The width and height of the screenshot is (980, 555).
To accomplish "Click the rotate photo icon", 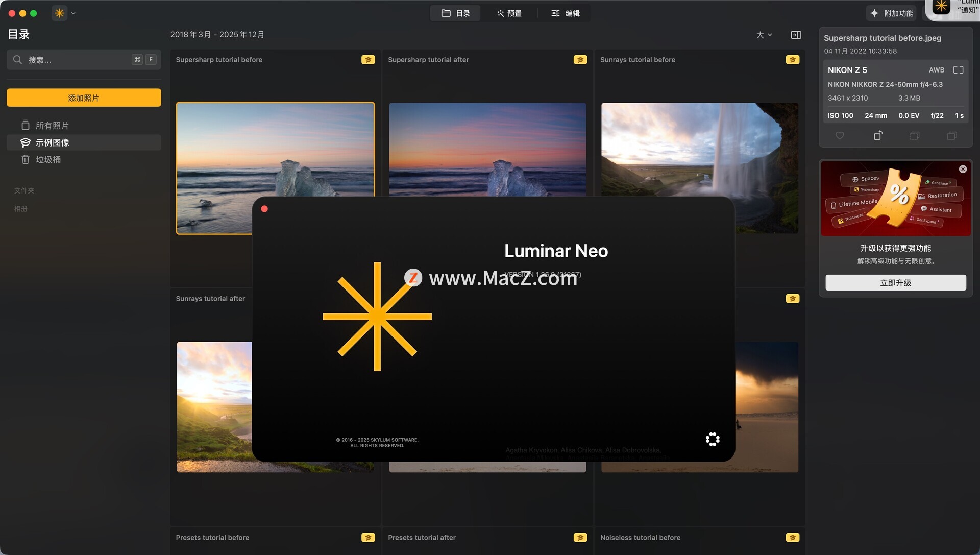I will point(877,136).
